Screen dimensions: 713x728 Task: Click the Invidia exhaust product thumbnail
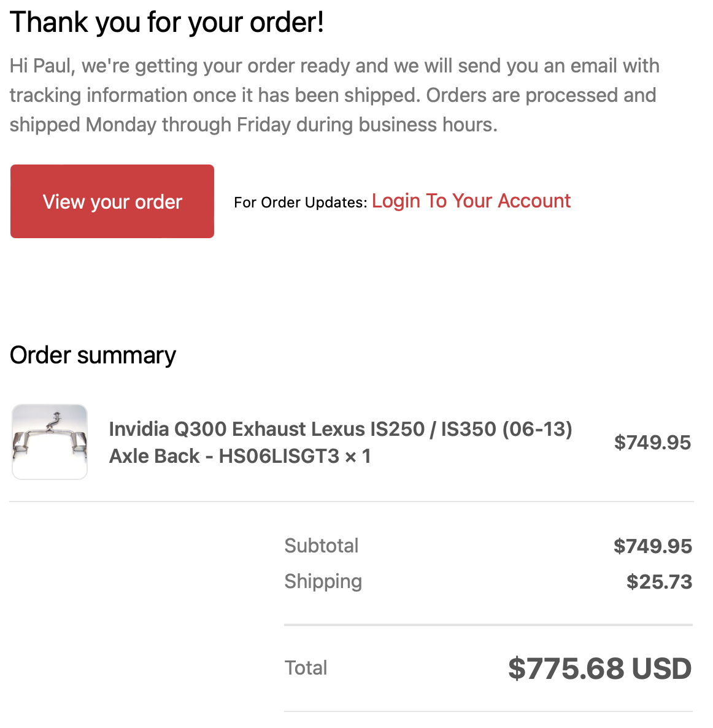point(50,441)
